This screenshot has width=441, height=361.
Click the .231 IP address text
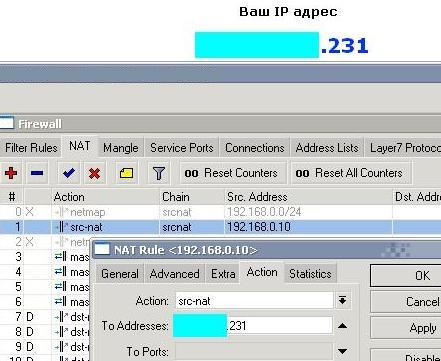coord(345,46)
